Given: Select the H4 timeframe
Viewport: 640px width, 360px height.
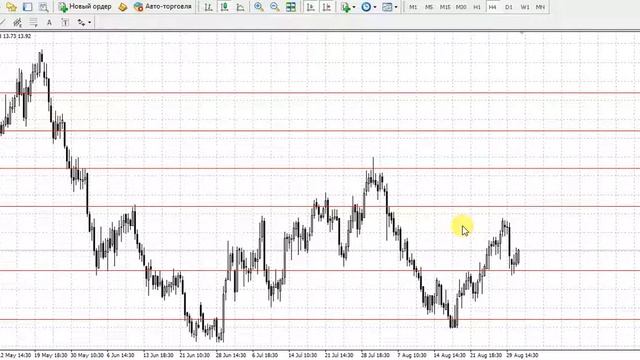Looking at the screenshot, I should click(x=493, y=7).
